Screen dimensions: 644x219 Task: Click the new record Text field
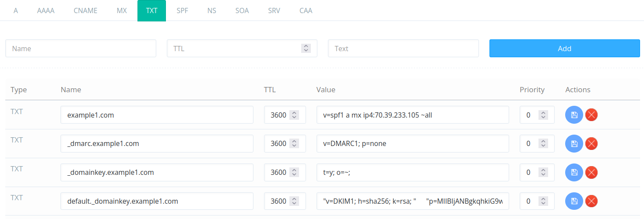point(403,49)
